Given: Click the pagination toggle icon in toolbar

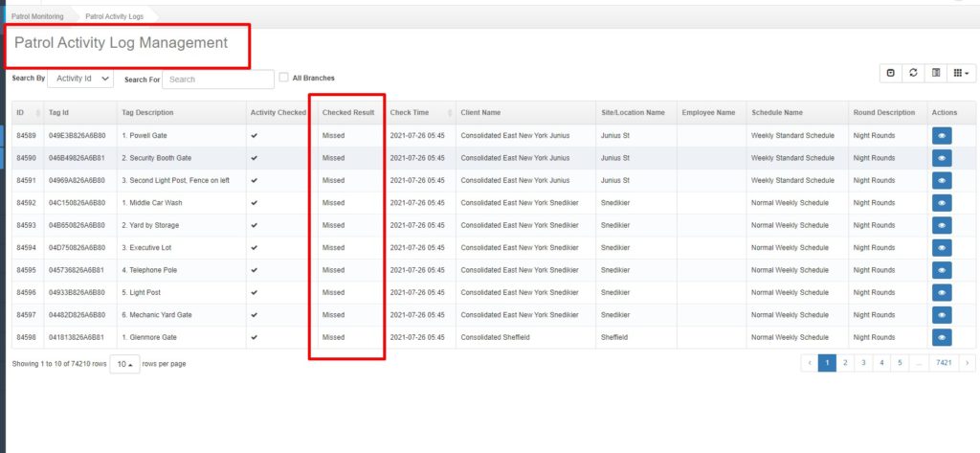Looking at the screenshot, I should click(891, 73).
